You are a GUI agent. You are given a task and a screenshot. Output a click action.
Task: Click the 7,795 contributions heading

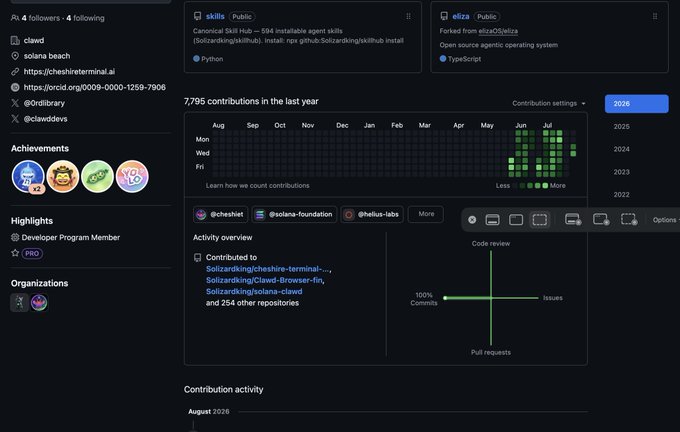[x=251, y=101]
